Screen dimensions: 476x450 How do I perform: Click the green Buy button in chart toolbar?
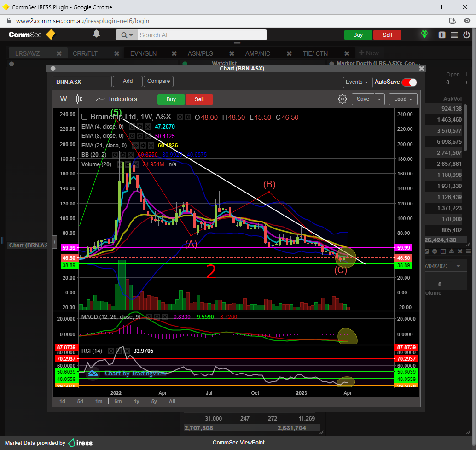click(171, 99)
